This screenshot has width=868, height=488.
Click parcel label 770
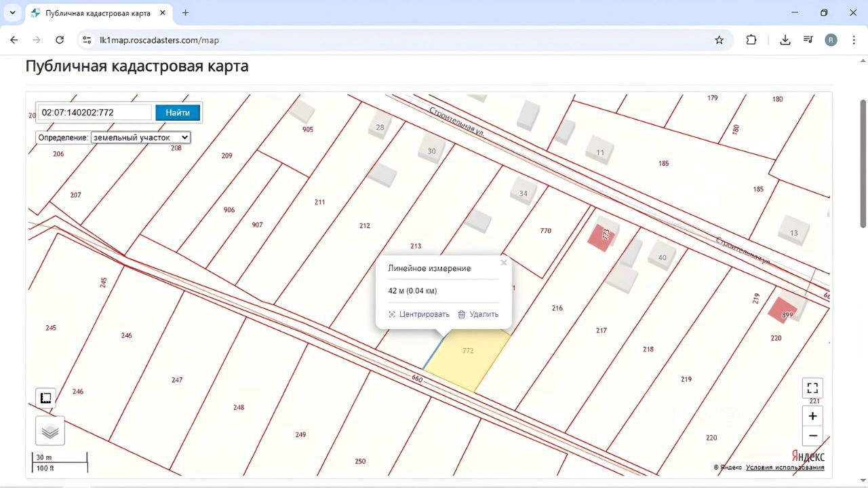pyautogui.click(x=546, y=231)
